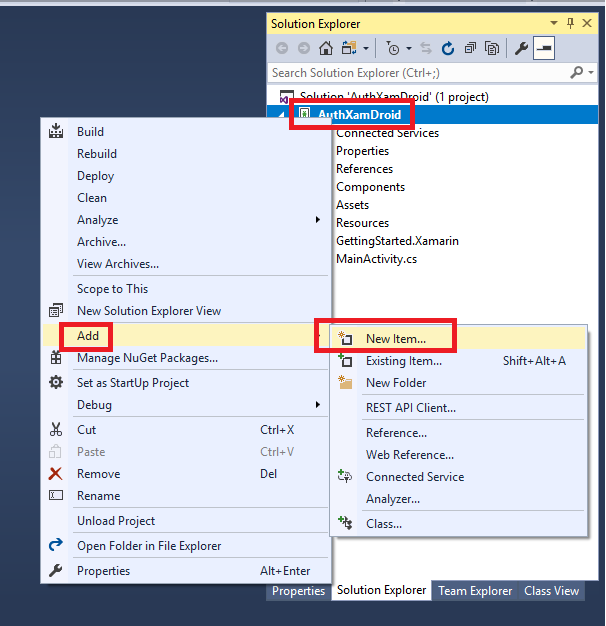Screen dimensions: 606x626
Task: Choose Open Folder in File Explorer
Action: (x=186, y=545)
